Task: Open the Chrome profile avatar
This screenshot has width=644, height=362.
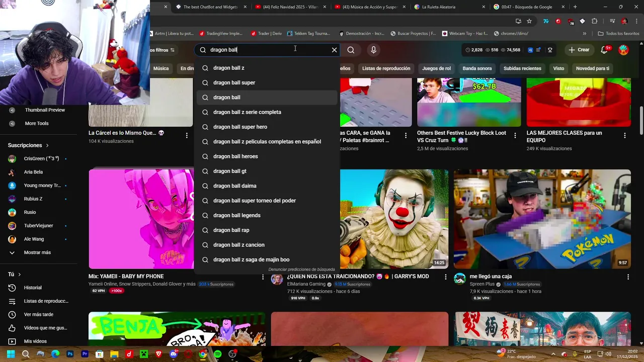Action: coord(624,21)
